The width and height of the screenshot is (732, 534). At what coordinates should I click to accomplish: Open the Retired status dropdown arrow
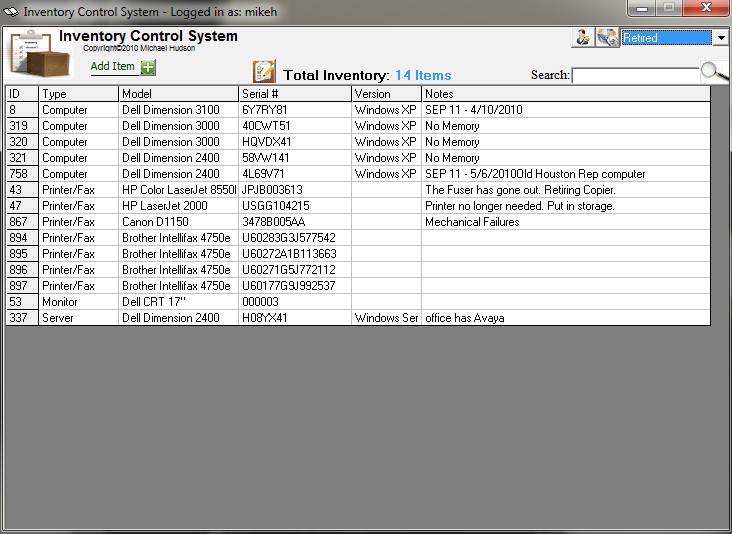(721, 37)
